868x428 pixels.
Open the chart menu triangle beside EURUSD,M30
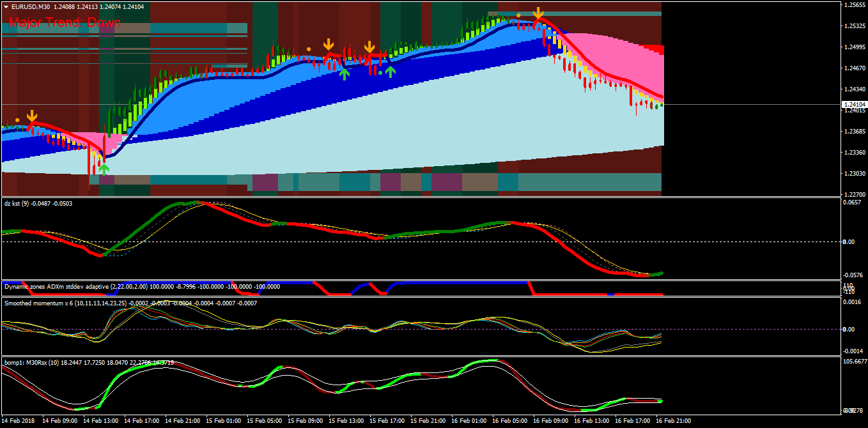tap(6, 6)
